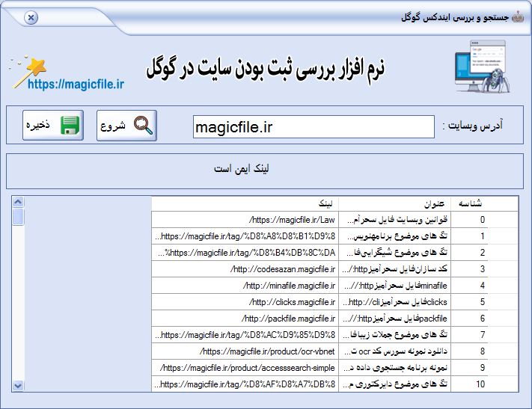The width and height of the screenshot is (532, 409).
Task: Select the http://minafile.magicfile.ir link cell
Action: click(x=245, y=286)
